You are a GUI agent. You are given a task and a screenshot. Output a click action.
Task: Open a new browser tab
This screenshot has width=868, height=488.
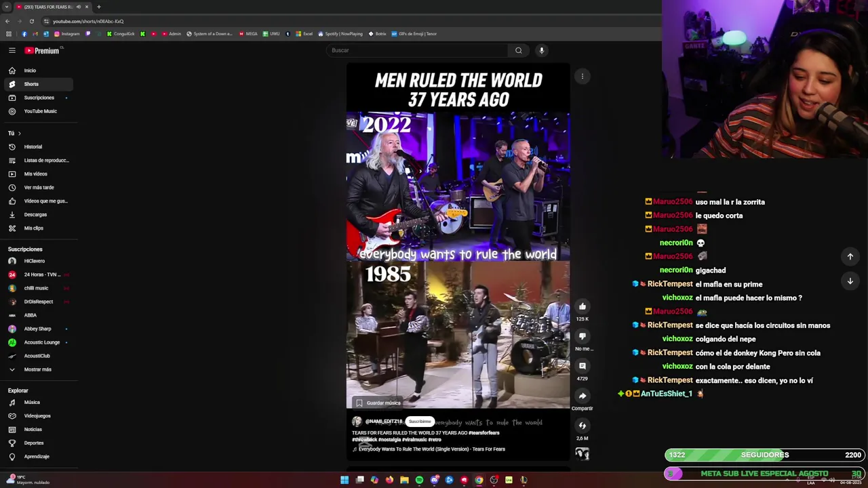click(98, 7)
